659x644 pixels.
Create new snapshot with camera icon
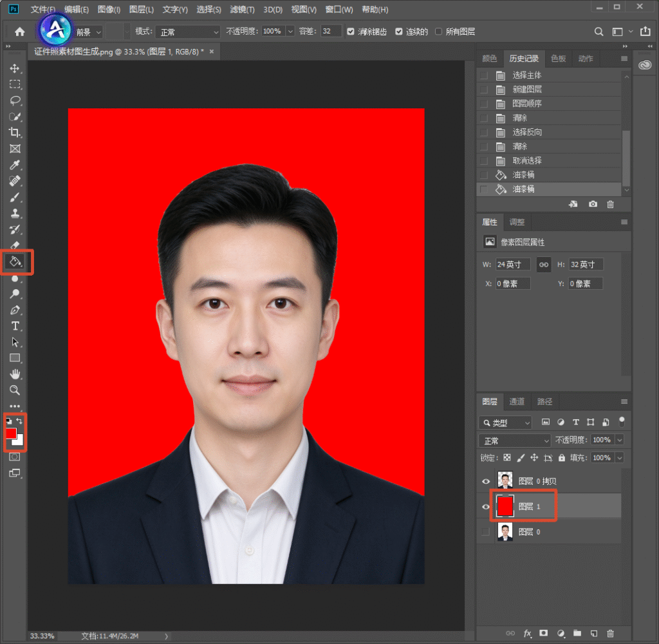point(593,204)
